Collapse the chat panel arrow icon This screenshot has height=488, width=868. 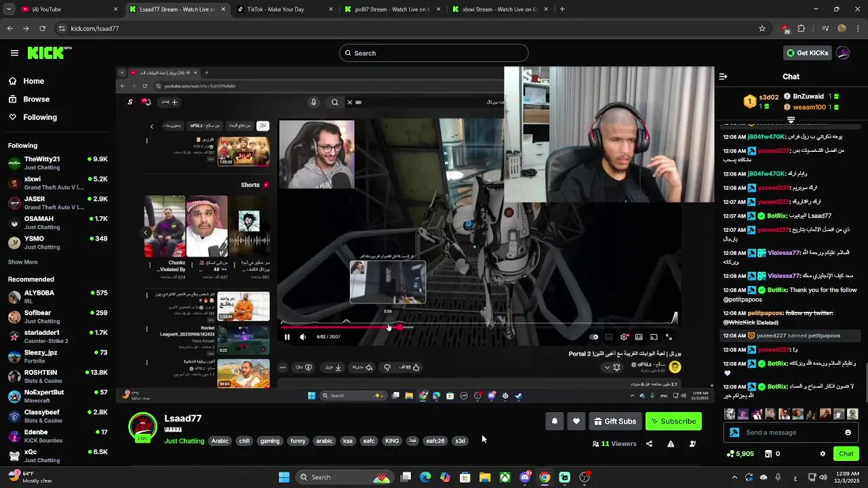[x=723, y=77]
